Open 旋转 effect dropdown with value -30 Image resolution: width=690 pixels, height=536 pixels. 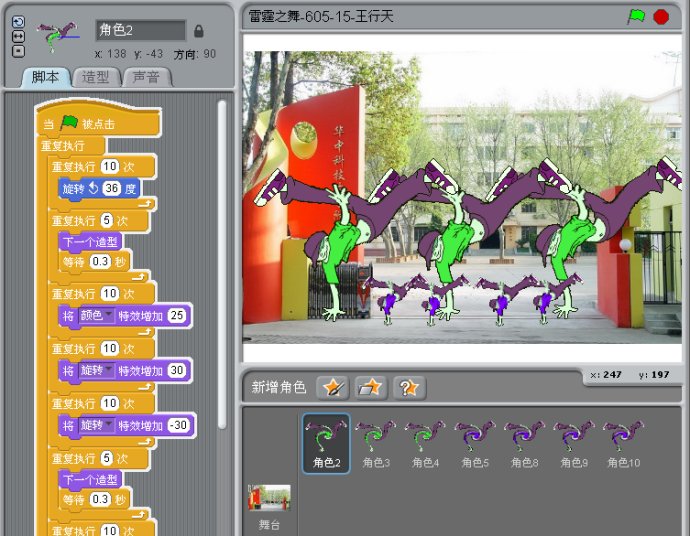point(96,425)
